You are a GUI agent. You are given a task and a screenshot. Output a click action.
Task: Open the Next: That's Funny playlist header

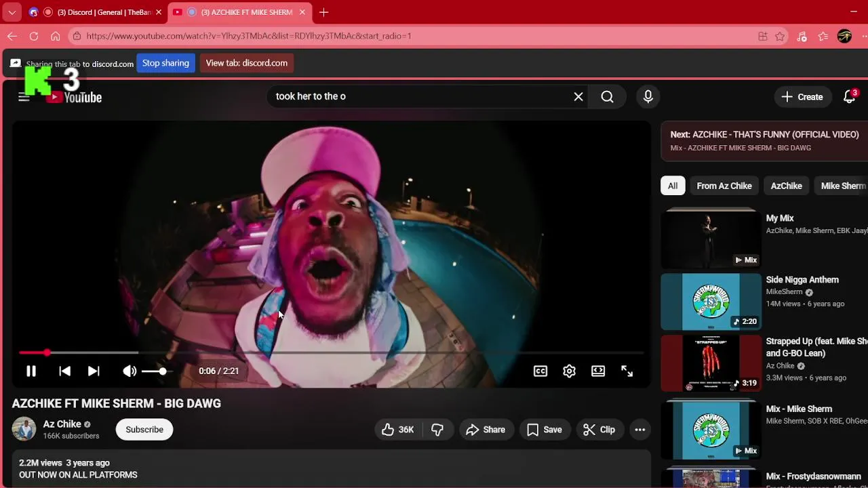pyautogui.click(x=764, y=141)
